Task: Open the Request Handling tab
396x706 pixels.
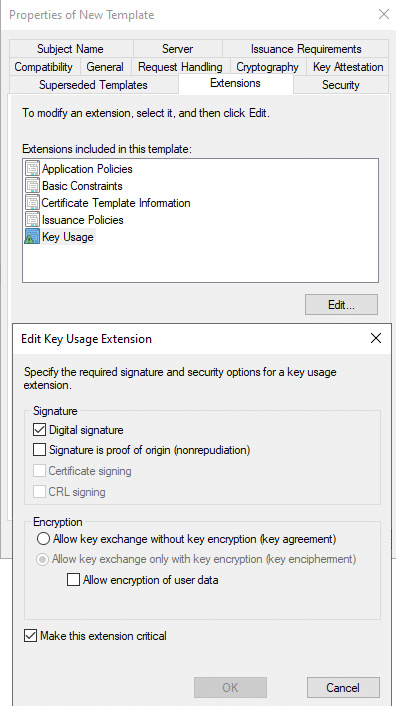Action: tap(180, 67)
